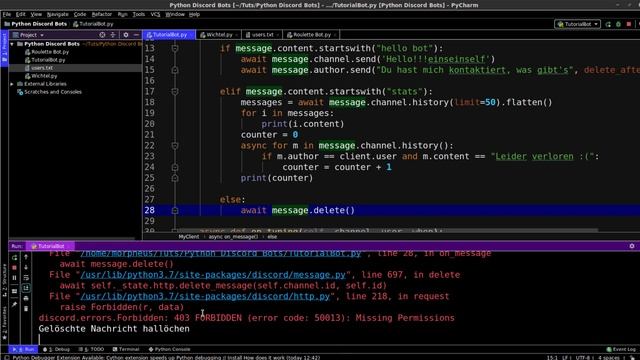
Task: Open the Structure side tool window
Action: (x=4, y=280)
